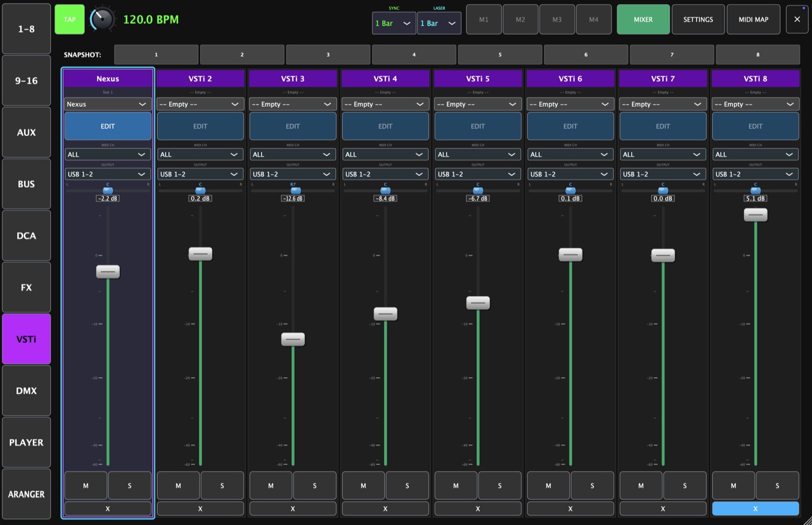This screenshot has width=812, height=525.
Task: Click the VSTi 8 volume fader handle
Action: pyautogui.click(x=755, y=215)
